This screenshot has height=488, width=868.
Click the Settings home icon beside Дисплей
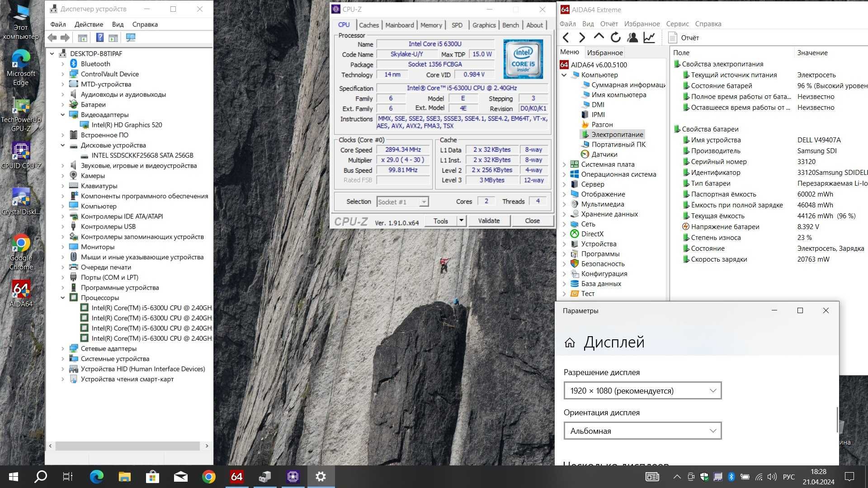point(570,343)
